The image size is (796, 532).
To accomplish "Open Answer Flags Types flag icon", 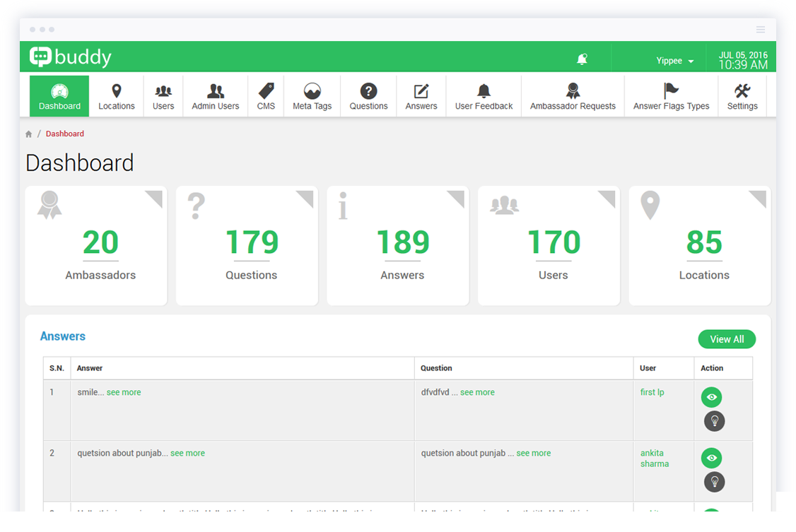I will click(671, 91).
